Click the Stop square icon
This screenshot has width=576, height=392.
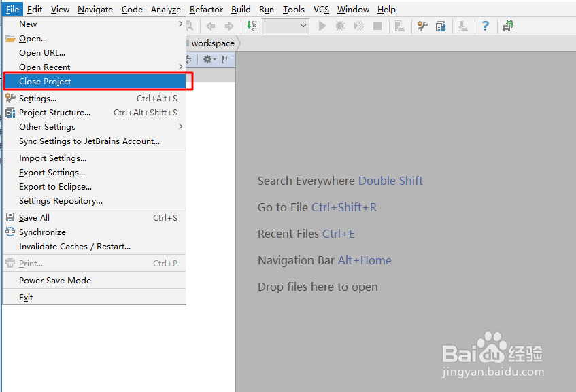point(377,26)
